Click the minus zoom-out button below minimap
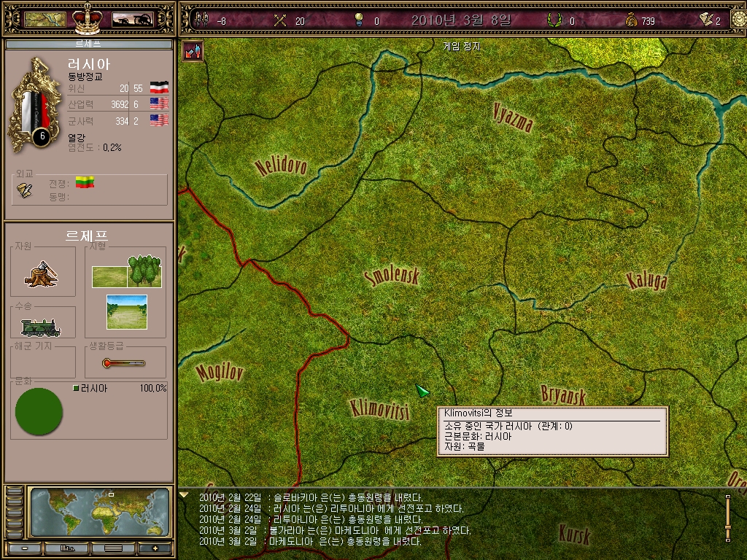The image size is (747, 560). [x=24, y=548]
